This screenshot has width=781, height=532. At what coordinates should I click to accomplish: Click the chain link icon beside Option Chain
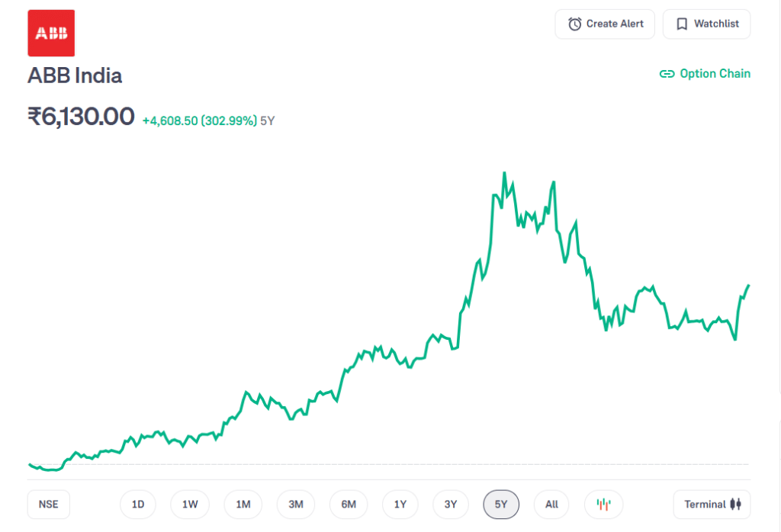point(667,74)
